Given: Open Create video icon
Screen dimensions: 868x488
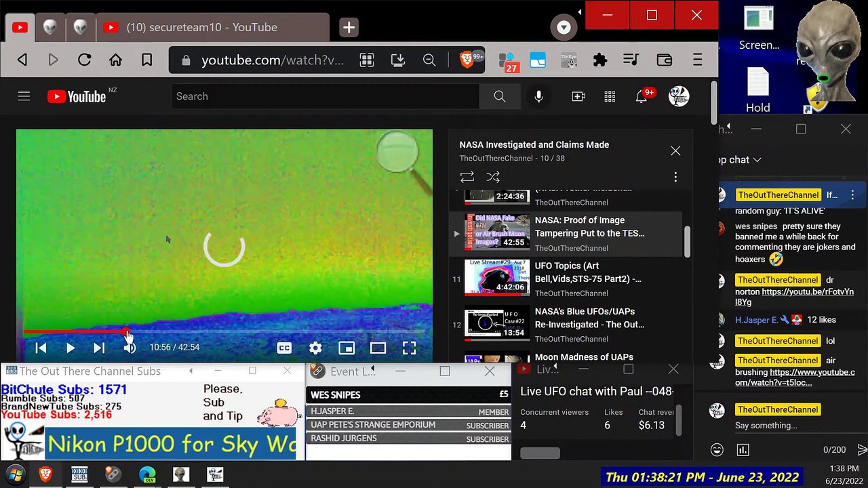Looking at the screenshot, I should click(x=578, y=96).
